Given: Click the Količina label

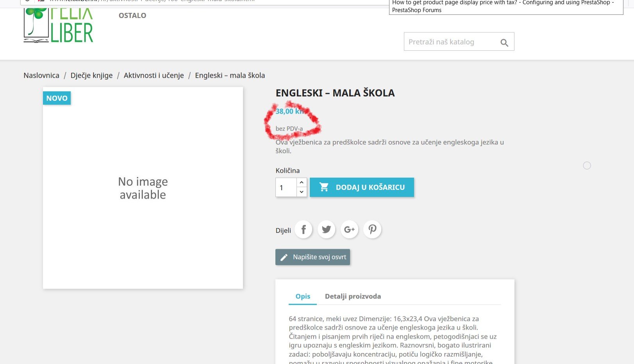Looking at the screenshot, I should pos(288,171).
